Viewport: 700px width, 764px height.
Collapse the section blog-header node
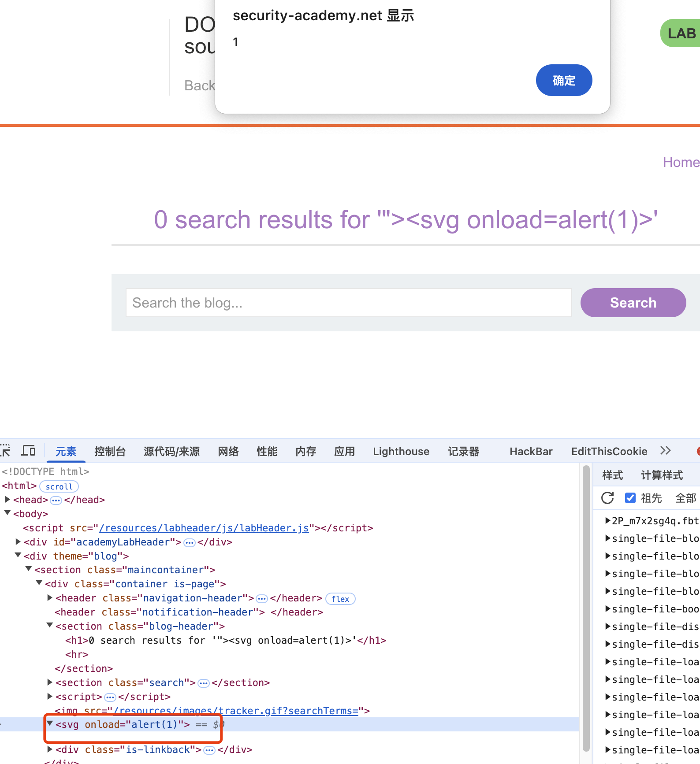tap(50, 626)
